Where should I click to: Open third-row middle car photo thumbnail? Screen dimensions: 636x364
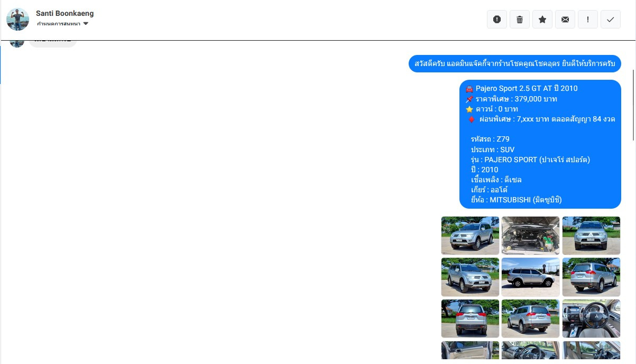pos(530,319)
